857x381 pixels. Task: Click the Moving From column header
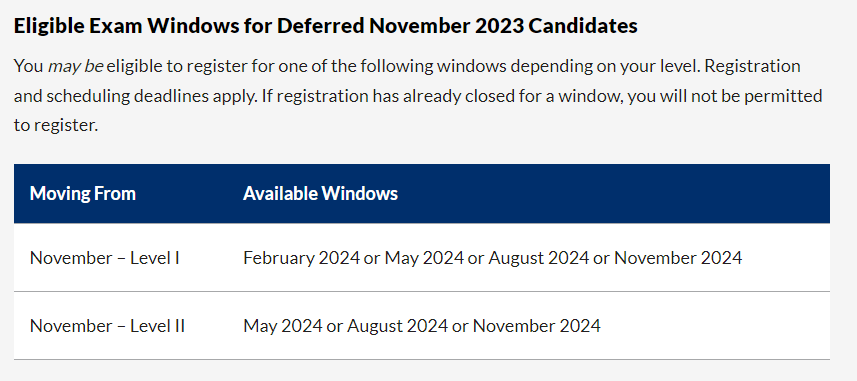83,193
